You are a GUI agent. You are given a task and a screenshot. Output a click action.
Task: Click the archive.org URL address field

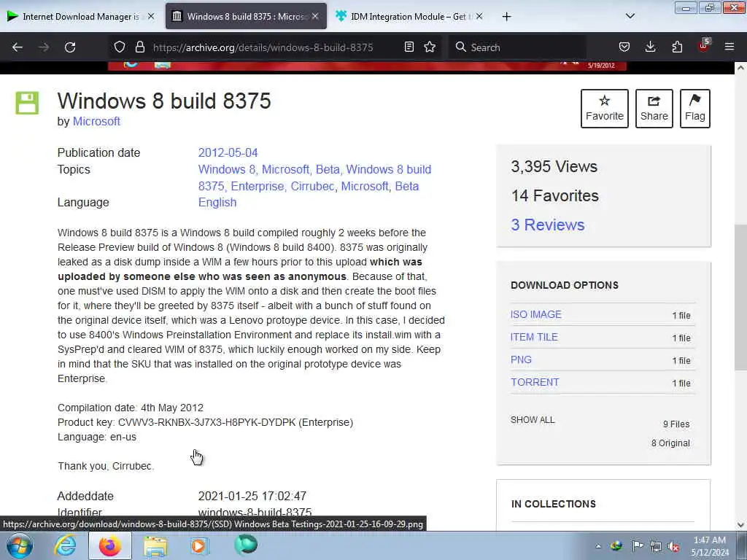tap(263, 47)
